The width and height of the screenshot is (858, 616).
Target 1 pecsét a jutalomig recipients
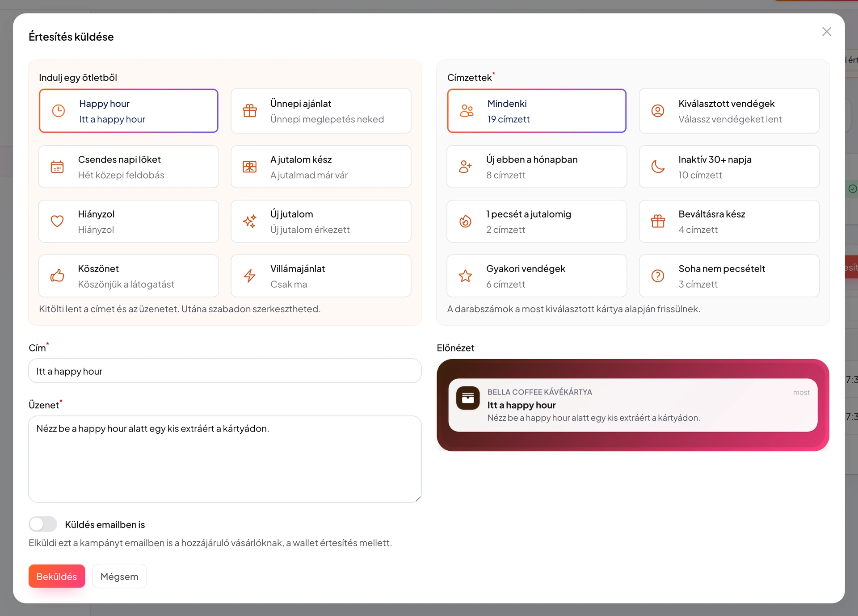point(537,221)
